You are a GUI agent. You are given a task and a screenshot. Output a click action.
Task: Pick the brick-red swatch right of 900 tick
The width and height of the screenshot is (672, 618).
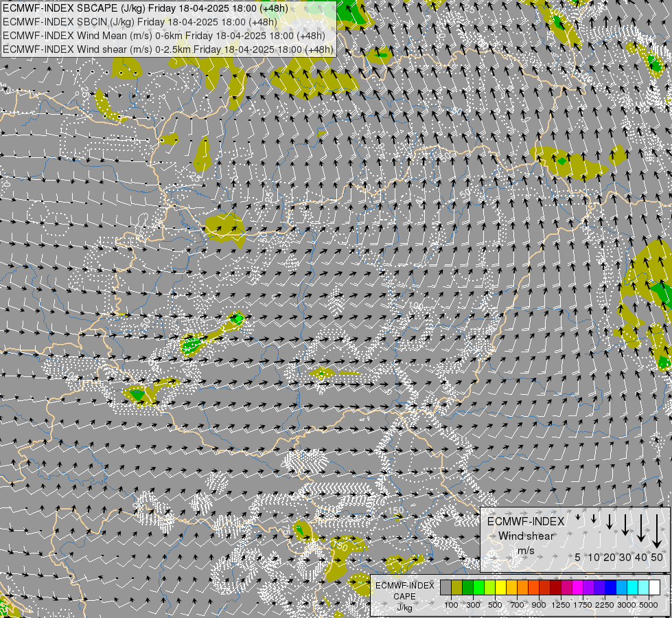click(x=545, y=588)
